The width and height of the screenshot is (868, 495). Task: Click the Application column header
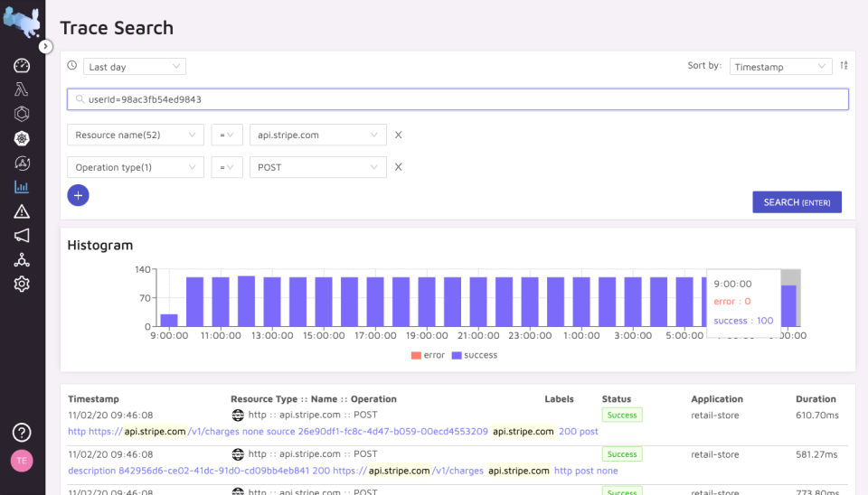717,398
